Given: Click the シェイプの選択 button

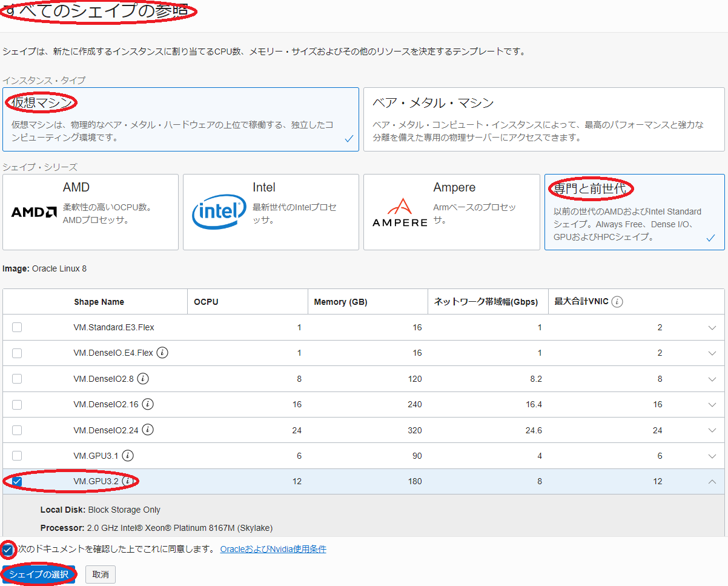Looking at the screenshot, I should 39,574.
